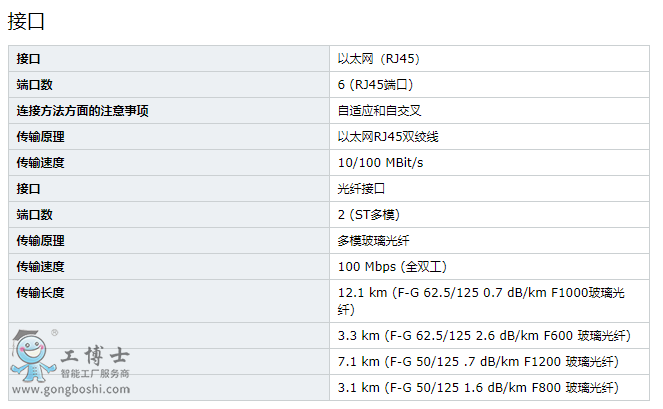Select the 多模玻璃光纤 cell
Screen dimensions: 663x409
pyautogui.click(x=373, y=241)
